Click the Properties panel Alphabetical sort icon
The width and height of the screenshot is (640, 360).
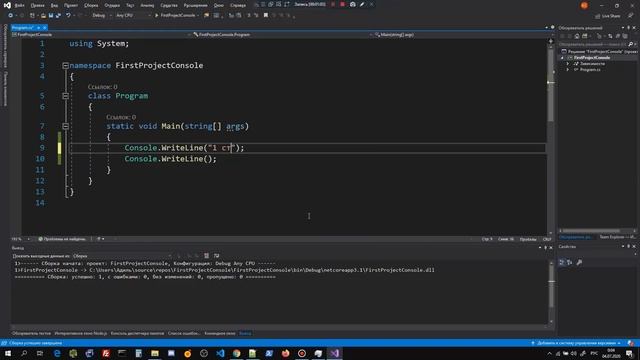pyautogui.click(x=570, y=262)
